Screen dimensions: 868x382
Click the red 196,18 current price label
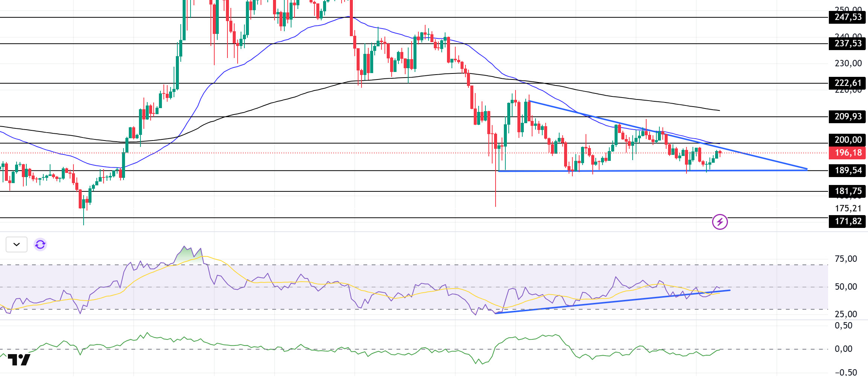click(848, 153)
